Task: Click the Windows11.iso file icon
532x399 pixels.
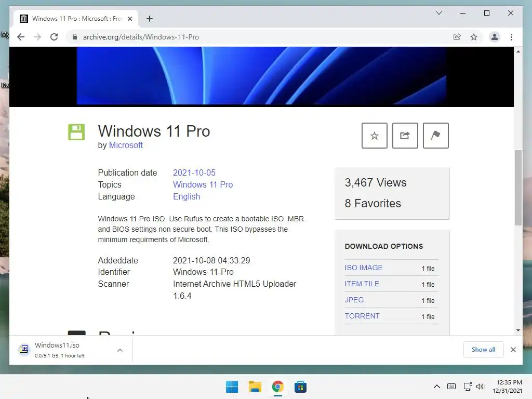Action: [x=24, y=349]
